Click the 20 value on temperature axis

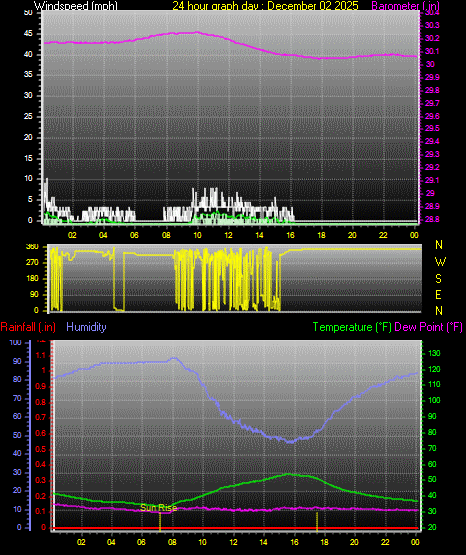point(432,527)
